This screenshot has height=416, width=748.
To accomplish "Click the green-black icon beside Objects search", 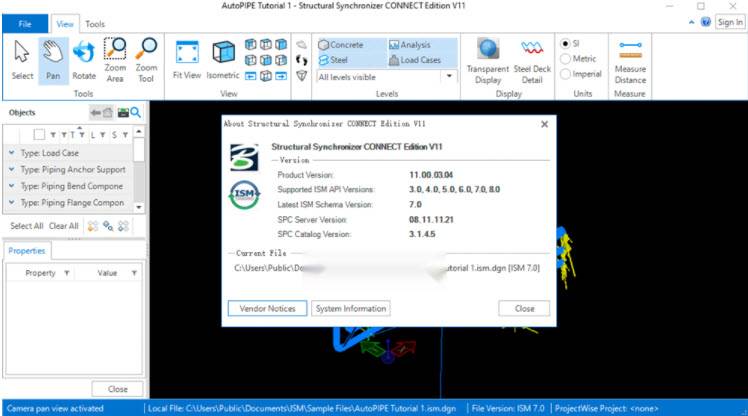I will point(123,113).
